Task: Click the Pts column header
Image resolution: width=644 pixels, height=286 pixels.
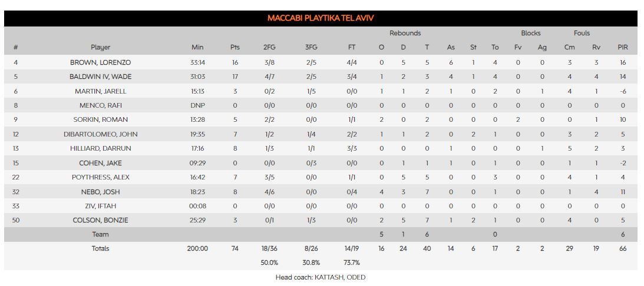Action: pyautogui.click(x=235, y=48)
